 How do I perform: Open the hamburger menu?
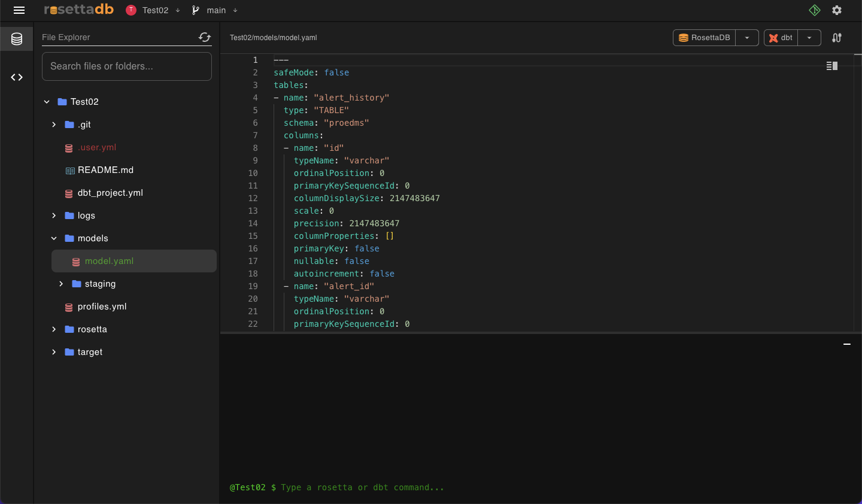click(x=19, y=10)
